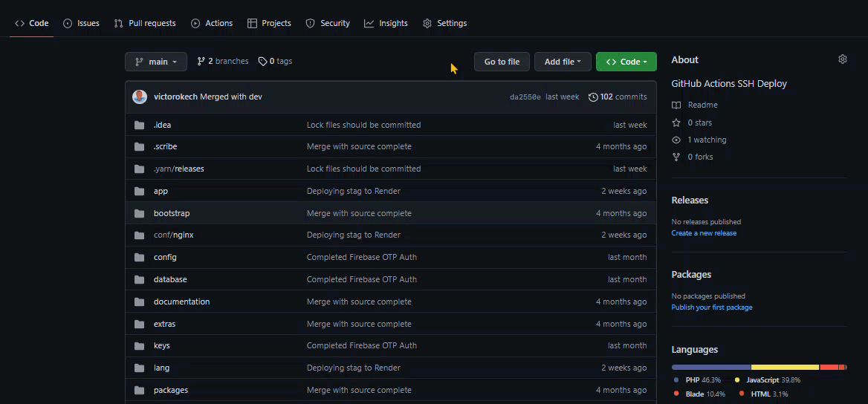View the 0 tags link
The width and height of the screenshot is (868, 404).
pos(275,62)
